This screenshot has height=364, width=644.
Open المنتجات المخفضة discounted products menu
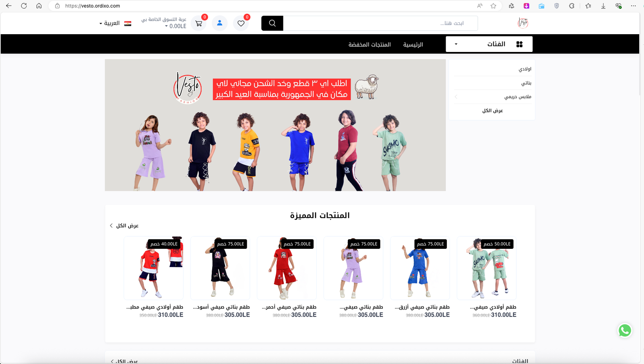pyautogui.click(x=369, y=44)
